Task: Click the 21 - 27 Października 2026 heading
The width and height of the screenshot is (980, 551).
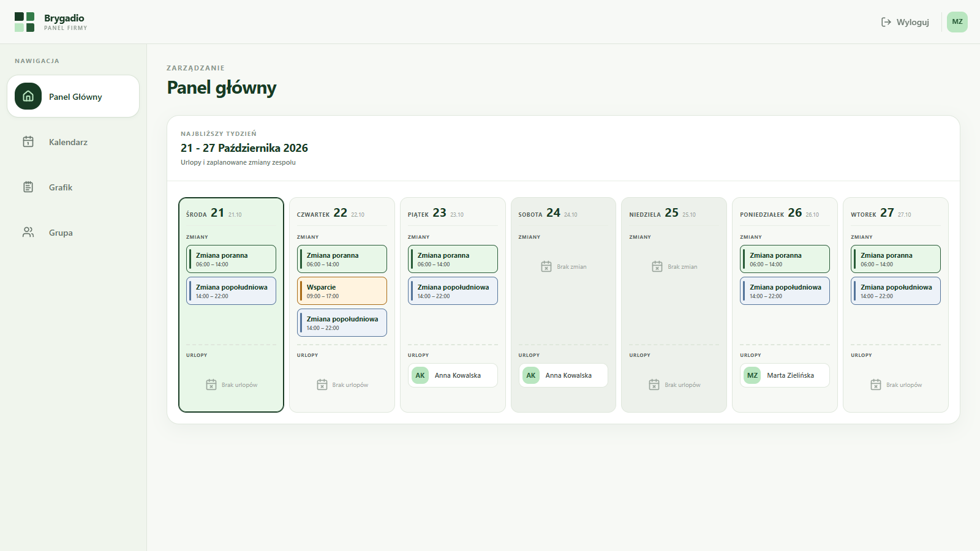Action: [244, 148]
